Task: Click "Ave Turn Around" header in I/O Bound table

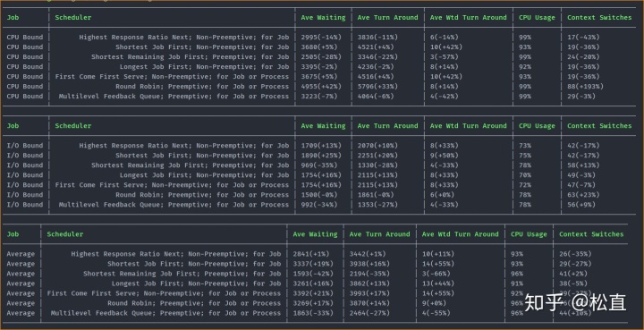Action: (387, 126)
